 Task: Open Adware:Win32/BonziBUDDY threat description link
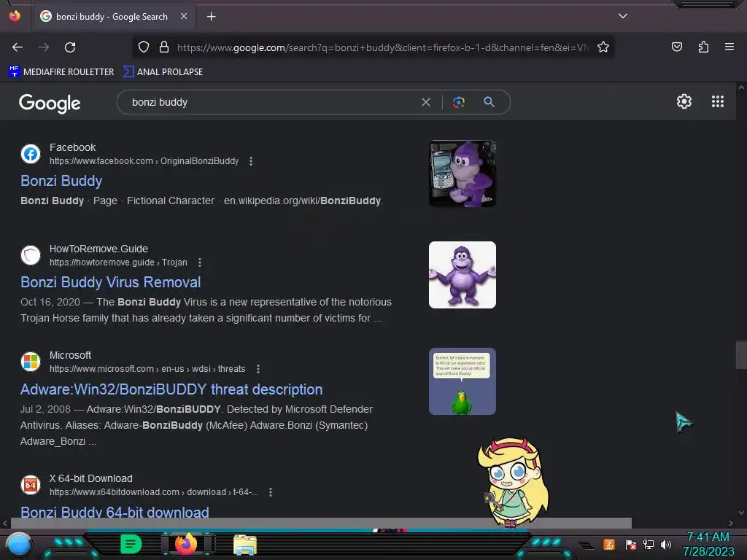click(171, 389)
